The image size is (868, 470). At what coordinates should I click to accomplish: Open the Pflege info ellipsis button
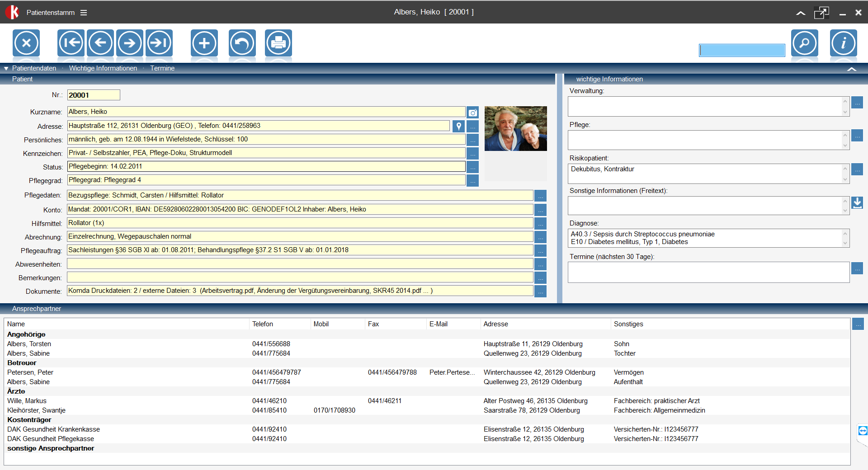(x=857, y=136)
